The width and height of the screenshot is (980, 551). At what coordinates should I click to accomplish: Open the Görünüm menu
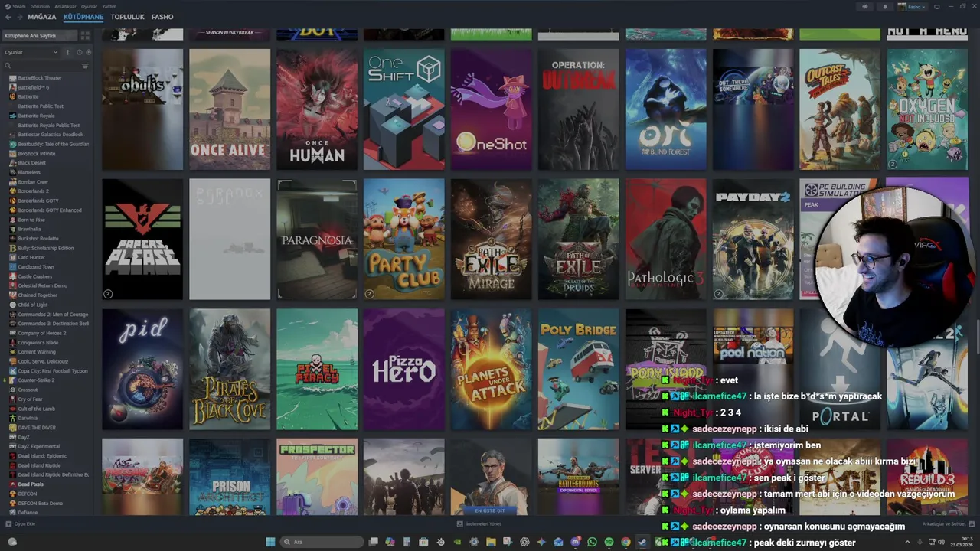tap(41, 6)
